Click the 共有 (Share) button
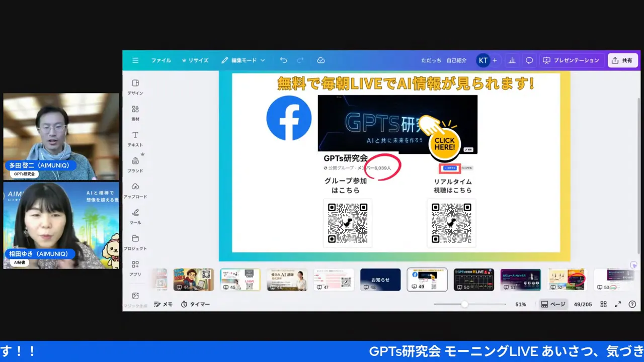The width and height of the screenshot is (644, 362). point(623,60)
